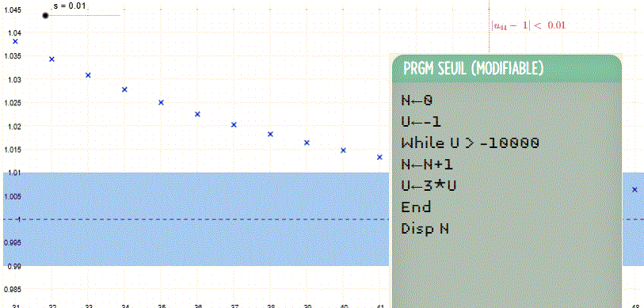Click the blue cross point at n=34
The image size is (644, 308).
click(124, 89)
